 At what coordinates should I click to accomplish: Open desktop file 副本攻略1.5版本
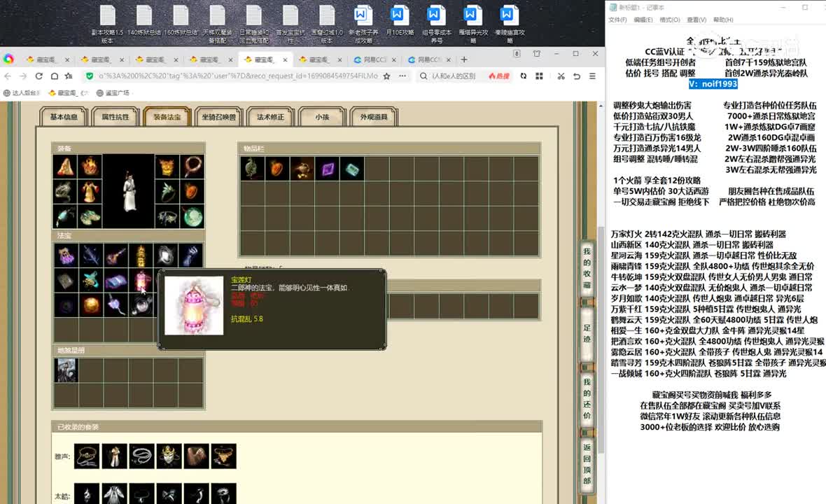[108, 24]
